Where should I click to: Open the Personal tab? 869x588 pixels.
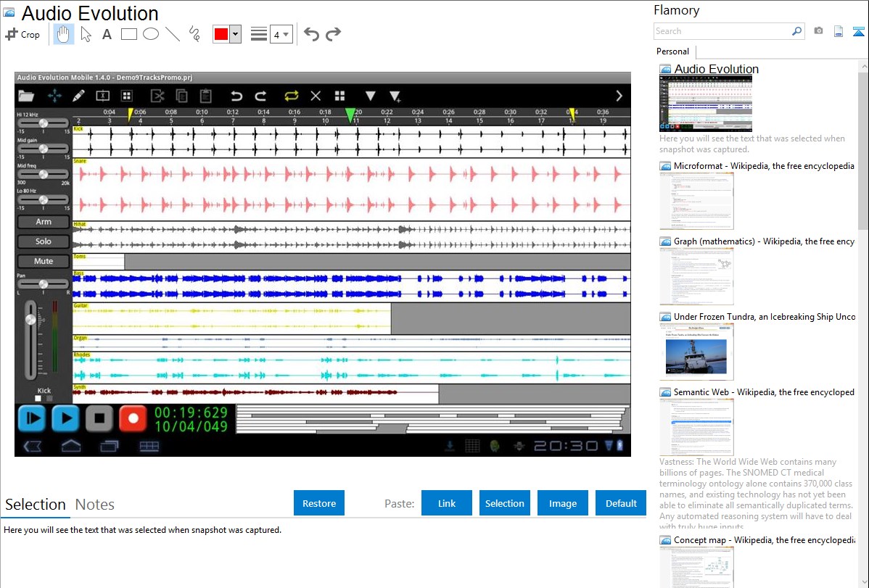pyautogui.click(x=673, y=51)
